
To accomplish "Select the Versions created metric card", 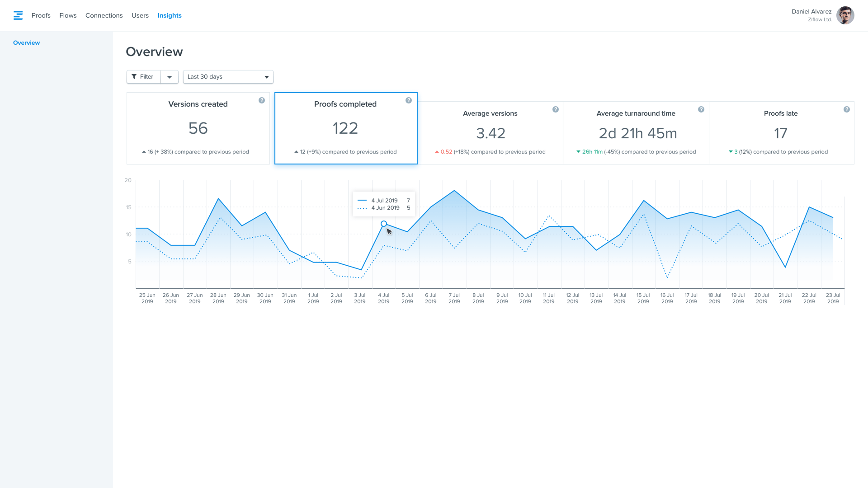I will (198, 128).
